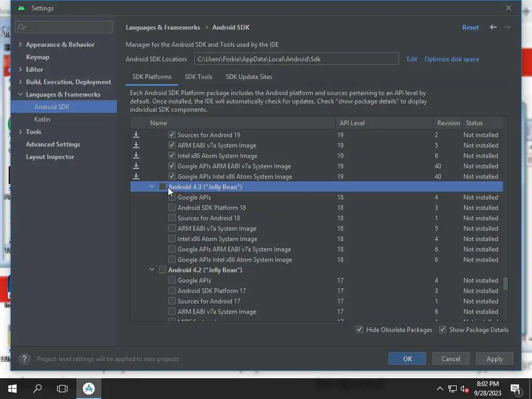Click Languages & Frameworks breadcrumb

tap(163, 28)
